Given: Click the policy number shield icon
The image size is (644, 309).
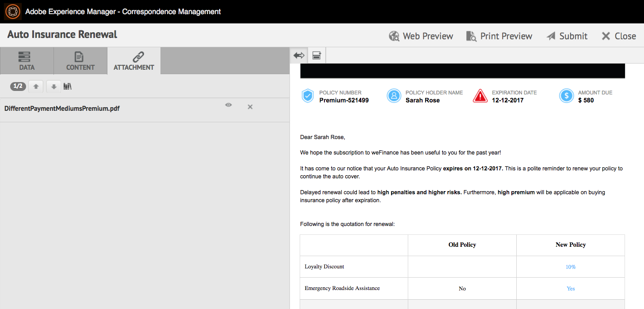Looking at the screenshot, I should pos(308,96).
